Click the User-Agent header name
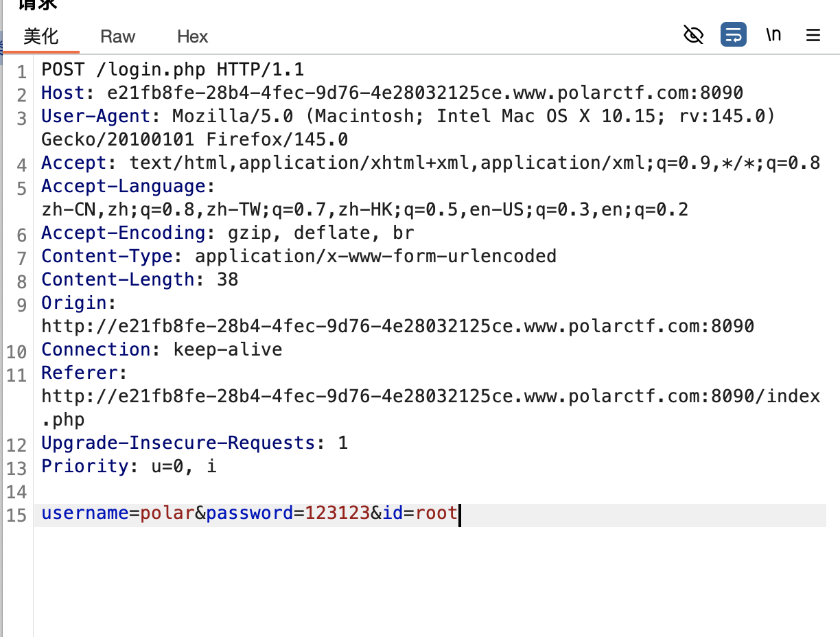The image size is (840, 637). pos(96,117)
